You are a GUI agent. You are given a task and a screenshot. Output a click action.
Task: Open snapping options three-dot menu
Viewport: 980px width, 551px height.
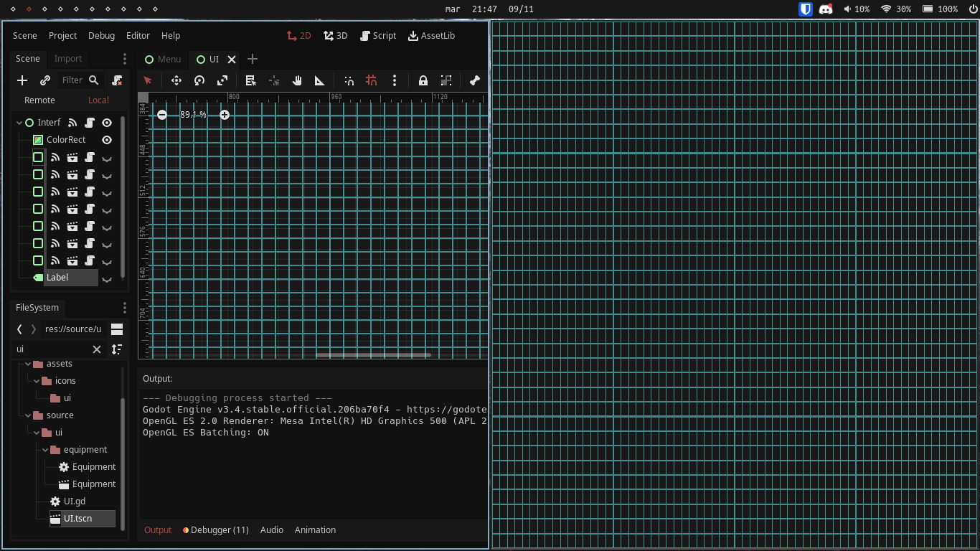(x=395, y=80)
